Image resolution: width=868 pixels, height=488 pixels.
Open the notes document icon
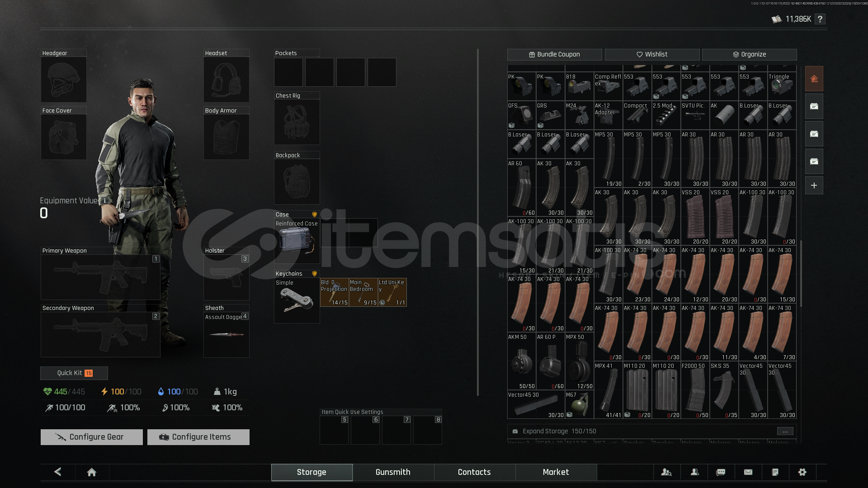[775, 472]
